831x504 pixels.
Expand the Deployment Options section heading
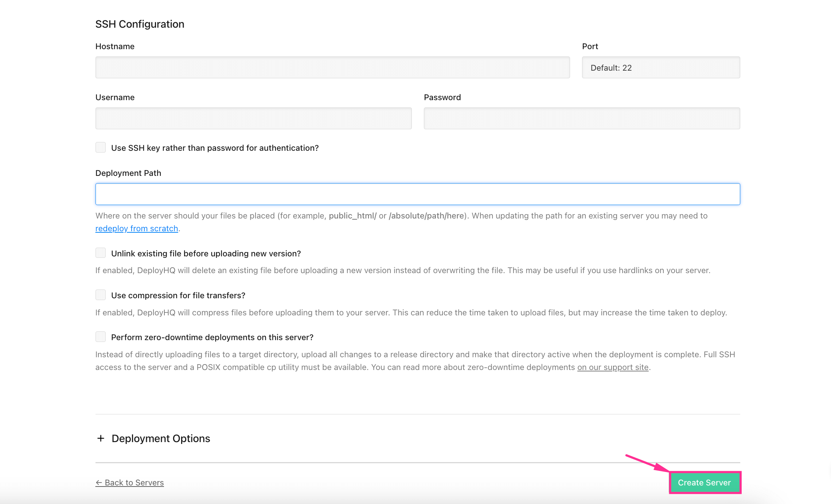pos(161,438)
